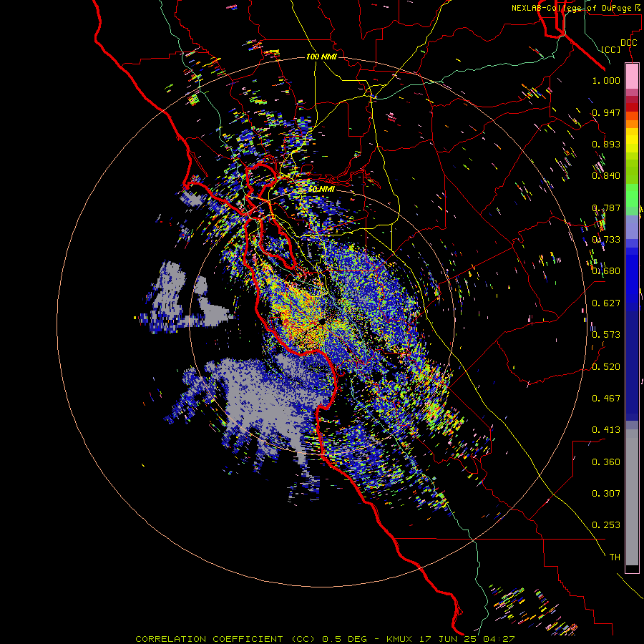The image size is (644, 644).
Task: Click the 0.413 scale value
Action: 606,430
